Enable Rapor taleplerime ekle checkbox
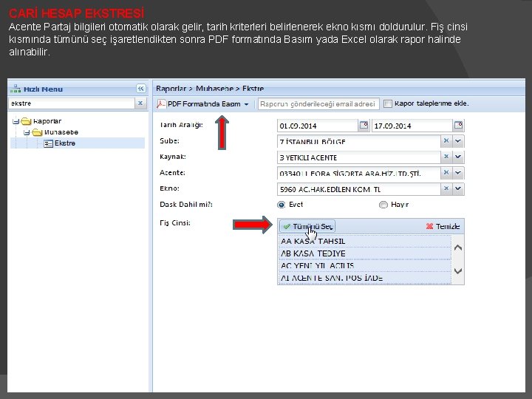Image resolution: width=532 pixels, height=399 pixels. pyautogui.click(x=387, y=104)
